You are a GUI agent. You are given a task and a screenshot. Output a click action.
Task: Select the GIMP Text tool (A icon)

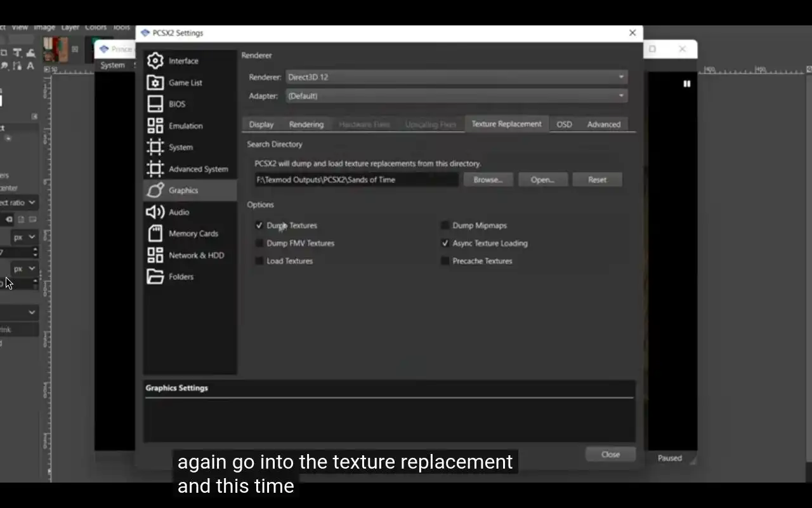30,65
